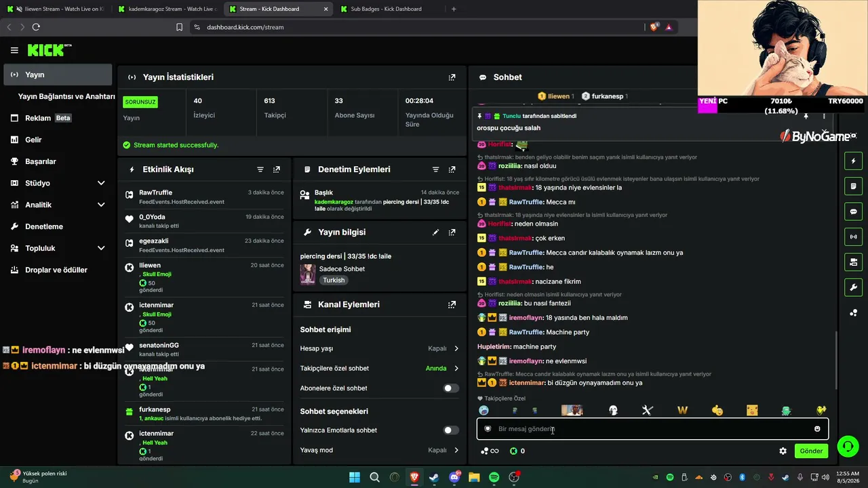Screen dimensions: 868x488
Task: Click the green headset support button
Action: click(848, 446)
